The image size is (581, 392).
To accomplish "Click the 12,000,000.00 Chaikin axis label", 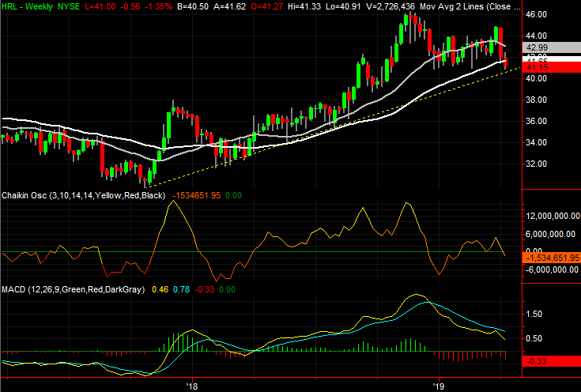I will (551, 216).
